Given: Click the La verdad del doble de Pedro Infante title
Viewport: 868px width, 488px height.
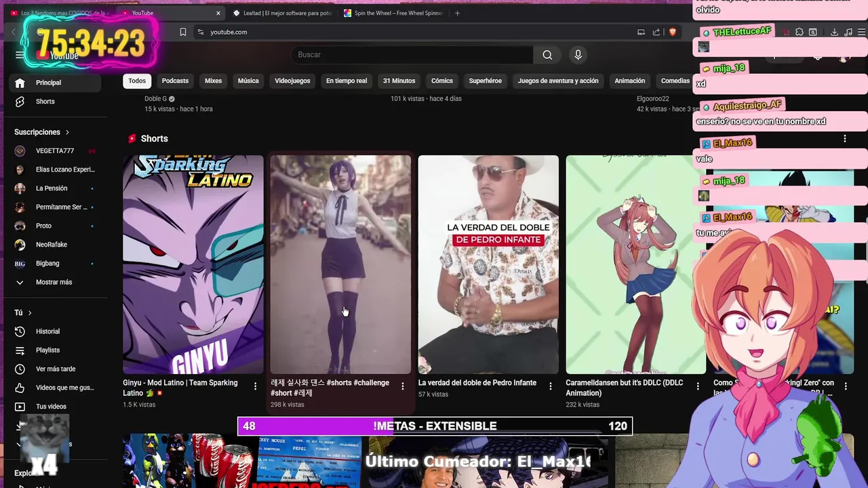Looking at the screenshot, I should pyautogui.click(x=477, y=383).
